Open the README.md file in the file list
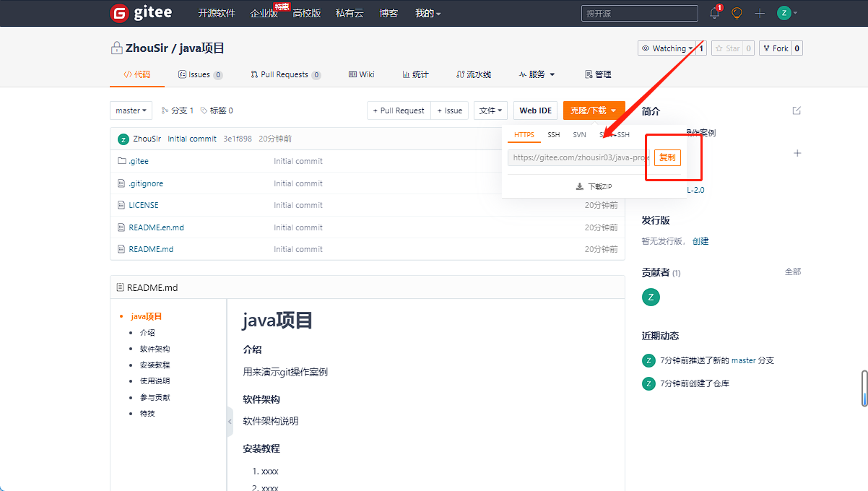The image size is (868, 491). click(x=151, y=249)
